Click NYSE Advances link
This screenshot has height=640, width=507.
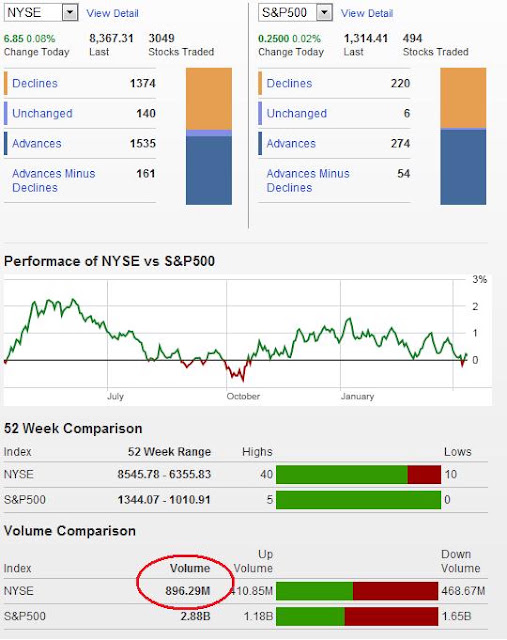[37, 144]
